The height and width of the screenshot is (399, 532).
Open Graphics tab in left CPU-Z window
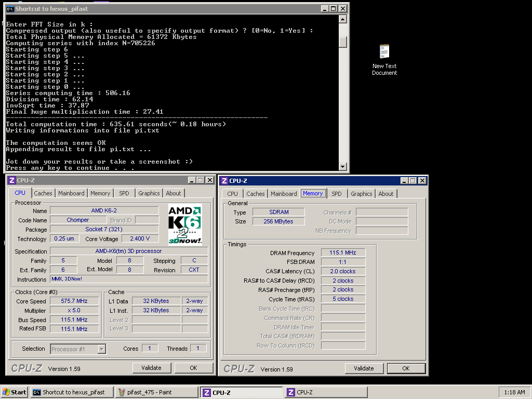click(x=149, y=193)
